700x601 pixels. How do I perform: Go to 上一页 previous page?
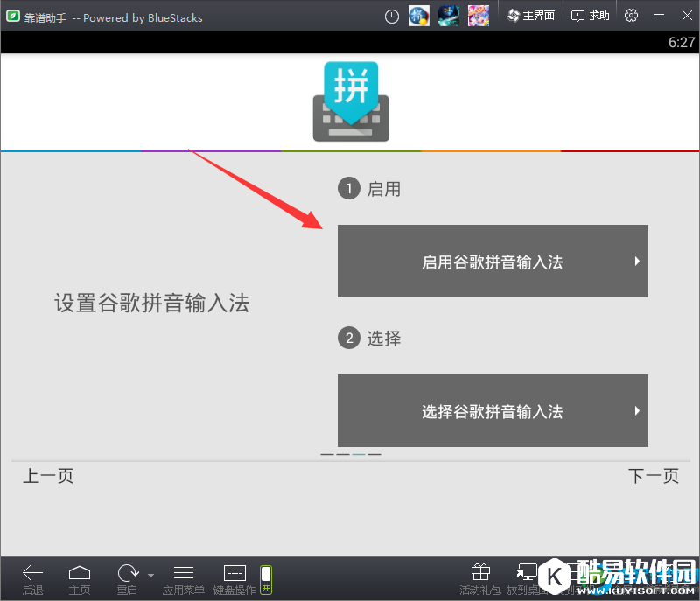pos(47,475)
